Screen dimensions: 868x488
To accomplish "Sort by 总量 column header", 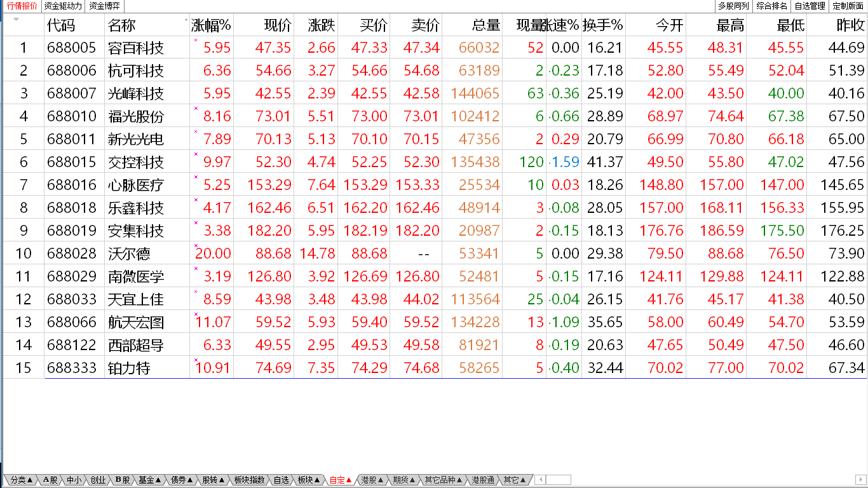I will coord(486,25).
